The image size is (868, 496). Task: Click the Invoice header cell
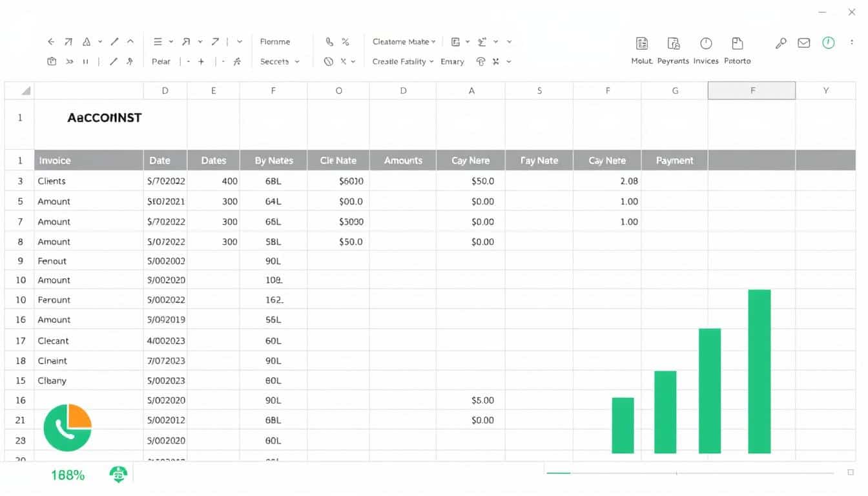(x=88, y=160)
